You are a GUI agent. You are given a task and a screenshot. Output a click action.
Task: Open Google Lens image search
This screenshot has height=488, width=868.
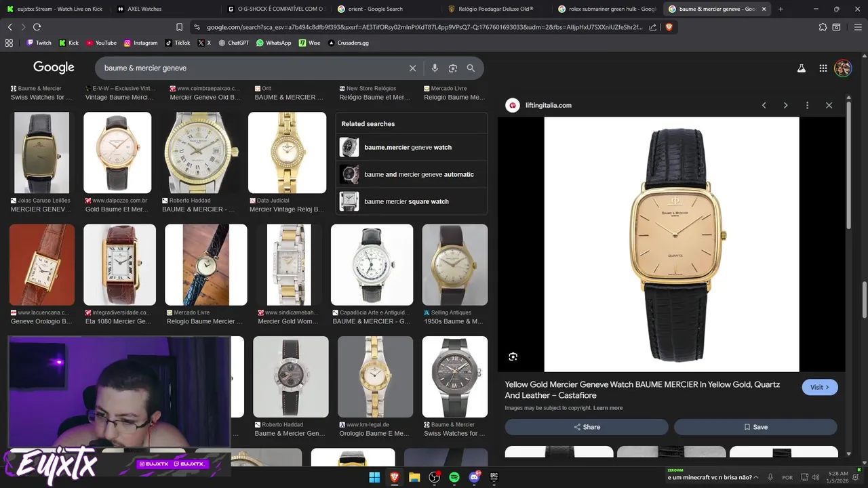click(x=453, y=68)
